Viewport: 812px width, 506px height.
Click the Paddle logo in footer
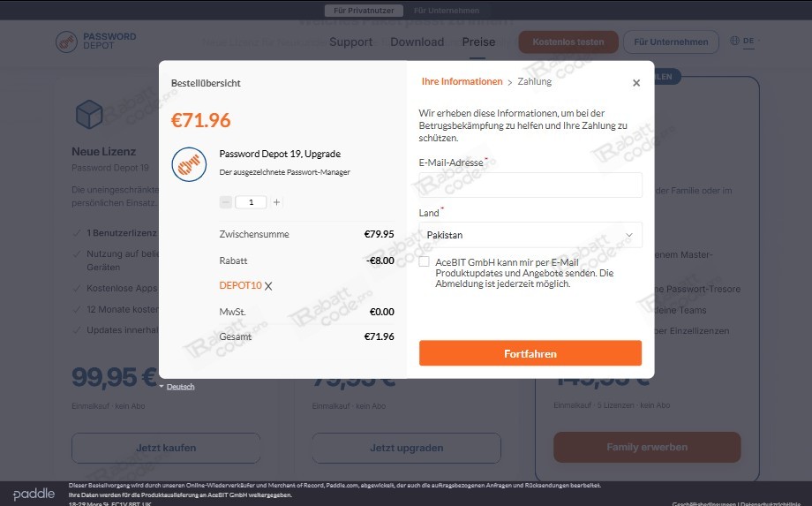pyautogui.click(x=34, y=495)
